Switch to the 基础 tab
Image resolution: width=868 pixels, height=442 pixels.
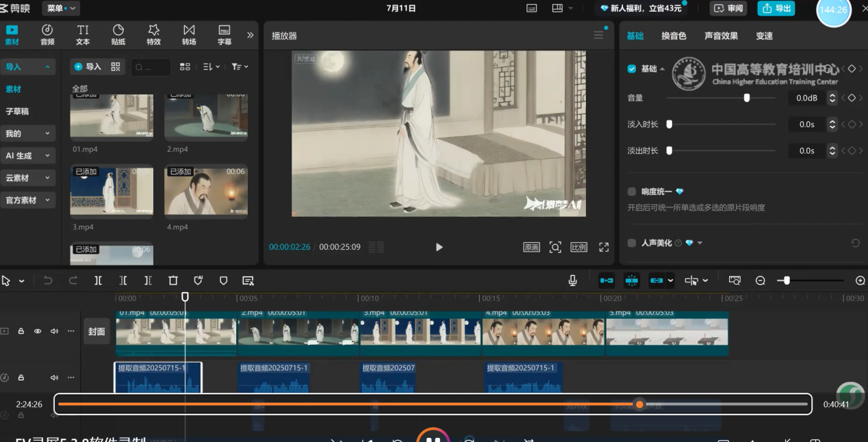click(635, 36)
